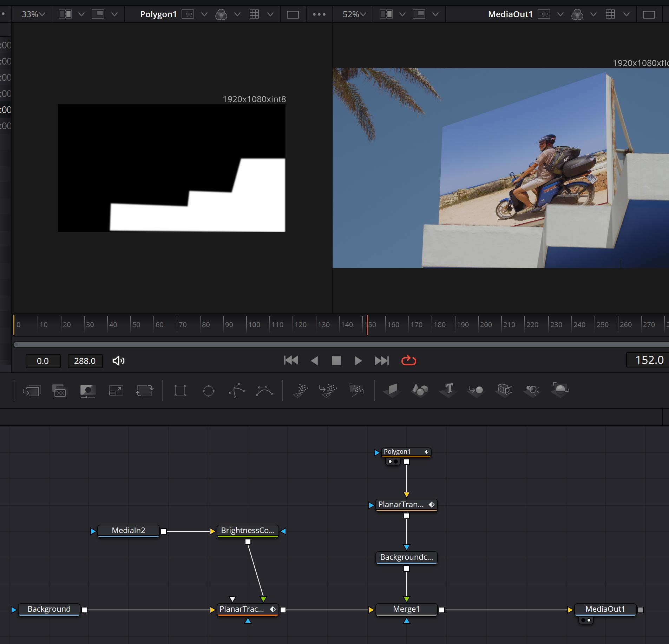
Task: Add a Renderer 3D tool
Action: (x=560, y=390)
